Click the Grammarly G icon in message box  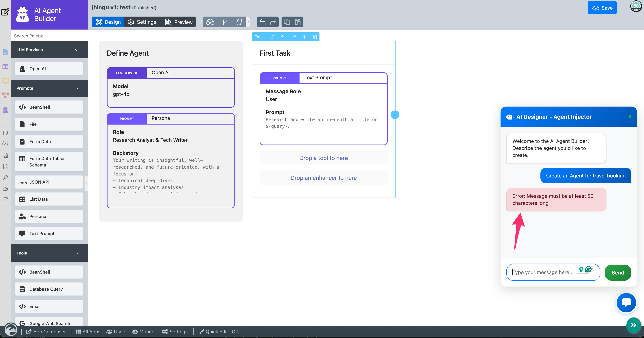[588, 269]
